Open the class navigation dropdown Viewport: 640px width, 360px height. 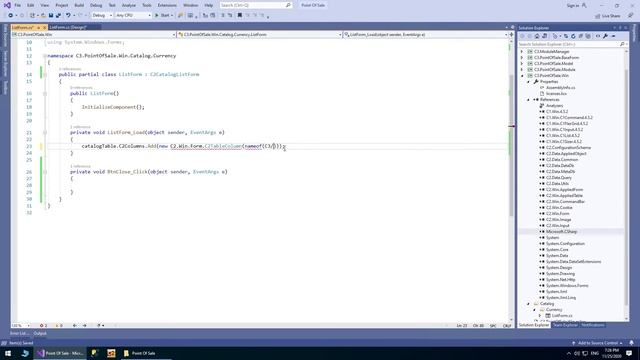[260, 35]
